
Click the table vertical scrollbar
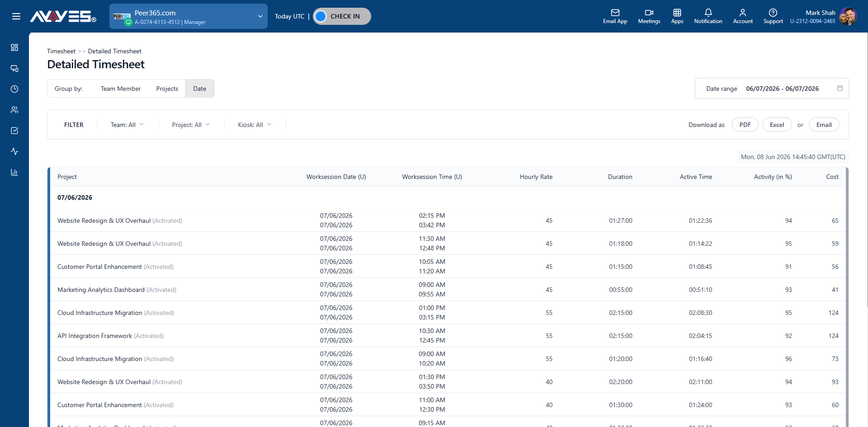pos(847,297)
